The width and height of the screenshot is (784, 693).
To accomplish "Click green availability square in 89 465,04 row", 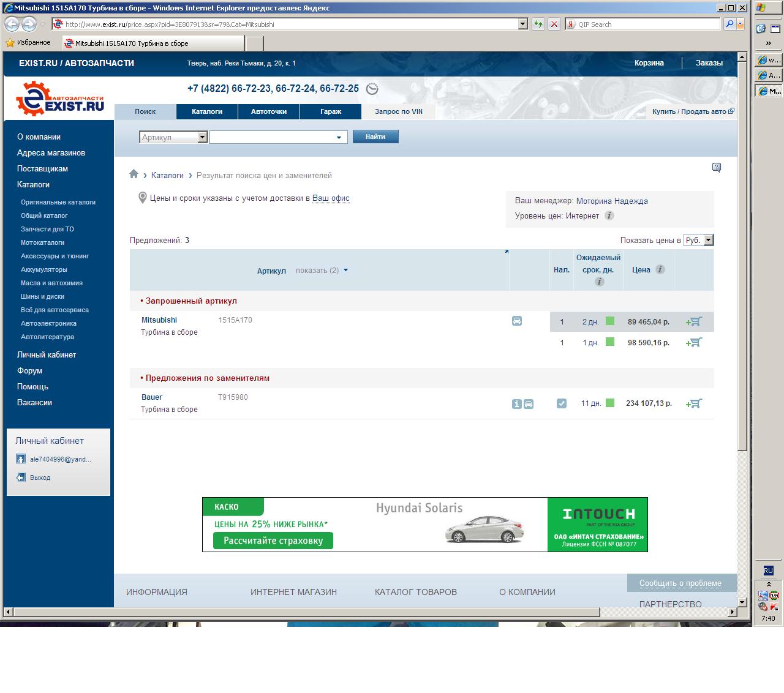I will [610, 321].
